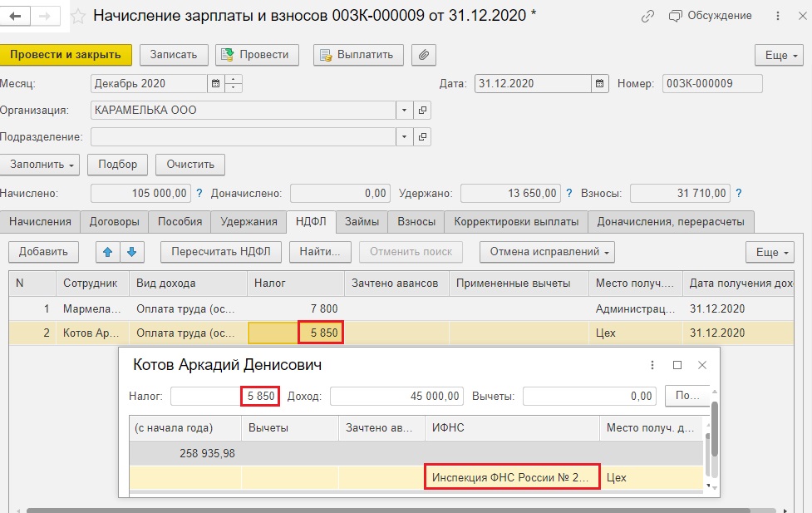
Task: Switch to the Начисления tab
Action: point(40,222)
